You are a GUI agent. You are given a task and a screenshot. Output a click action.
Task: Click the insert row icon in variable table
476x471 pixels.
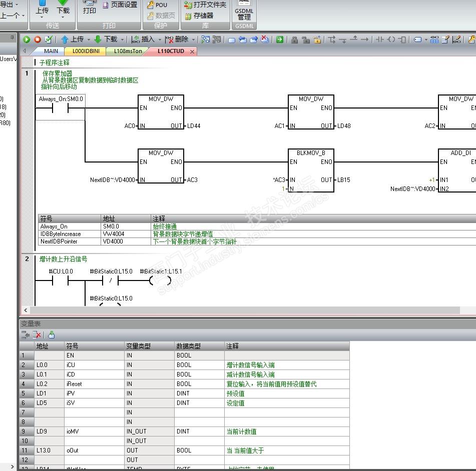coord(25,335)
